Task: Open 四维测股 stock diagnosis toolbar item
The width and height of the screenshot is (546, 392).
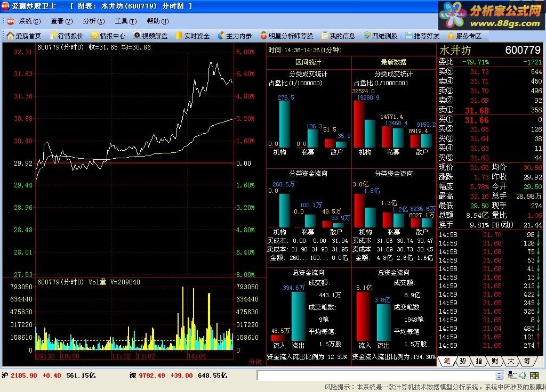Action: click(380, 36)
